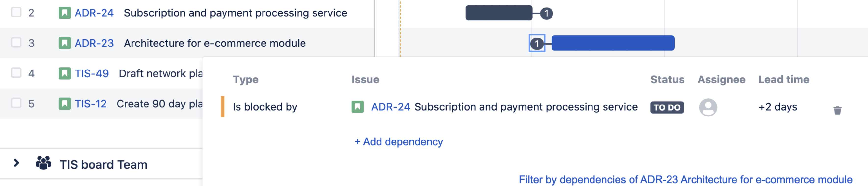Image resolution: width=868 pixels, height=186 pixels.
Task: Click the dependency badge on ADR-24 bar
Action: coord(546,13)
